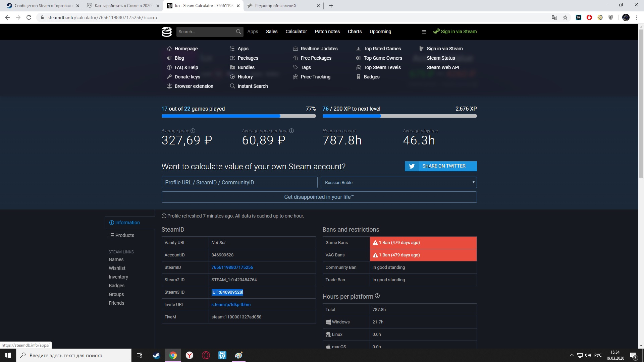Click Task View icon on taskbar
The width and height of the screenshot is (644, 362).
coord(140,355)
